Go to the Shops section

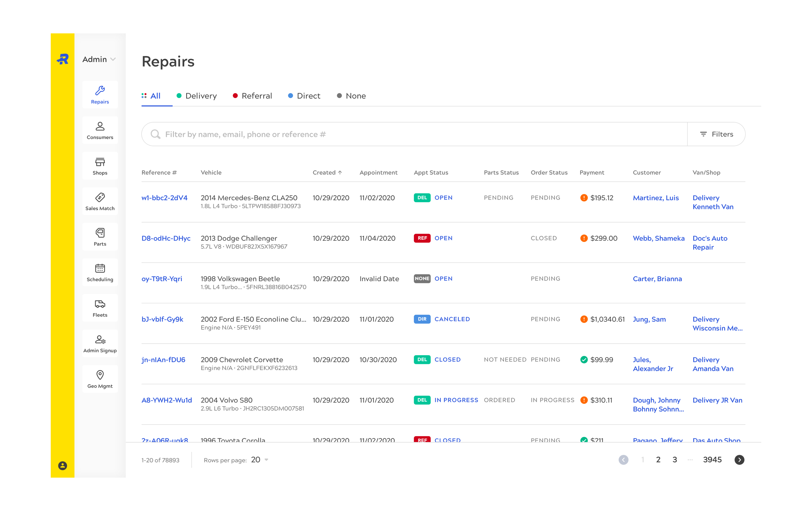click(x=100, y=166)
